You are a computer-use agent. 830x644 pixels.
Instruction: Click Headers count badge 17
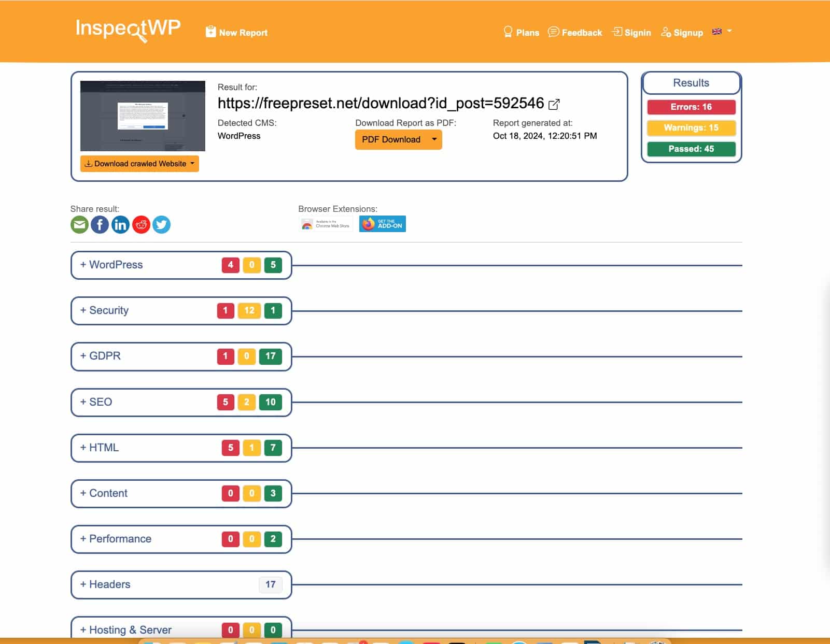point(271,584)
